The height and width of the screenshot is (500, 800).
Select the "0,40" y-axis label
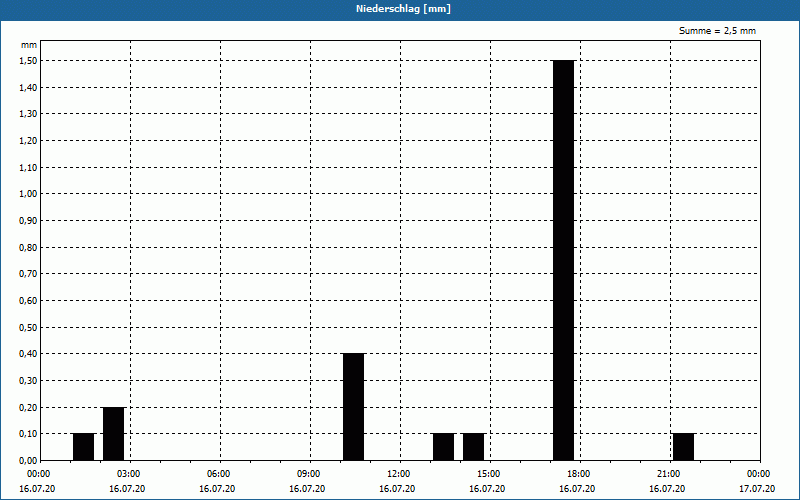[x=28, y=354]
